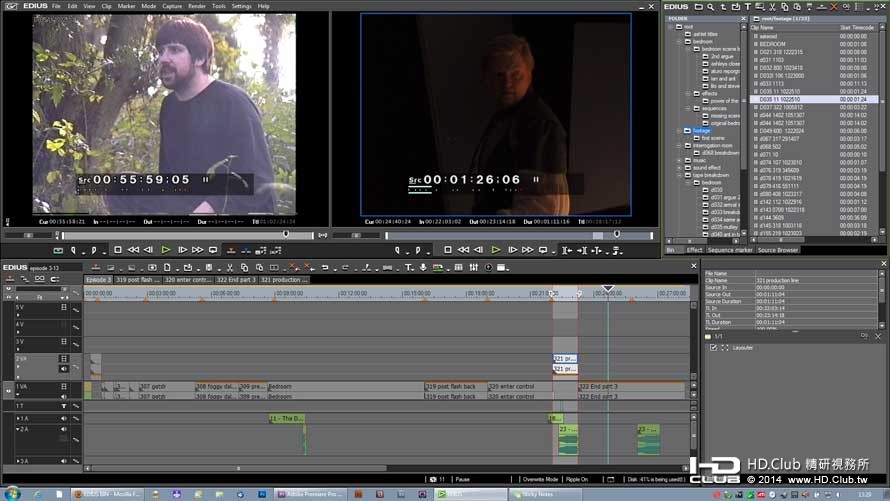
Task: Click the Stop button under the right recorder monitor
Action: click(x=447, y=250)
